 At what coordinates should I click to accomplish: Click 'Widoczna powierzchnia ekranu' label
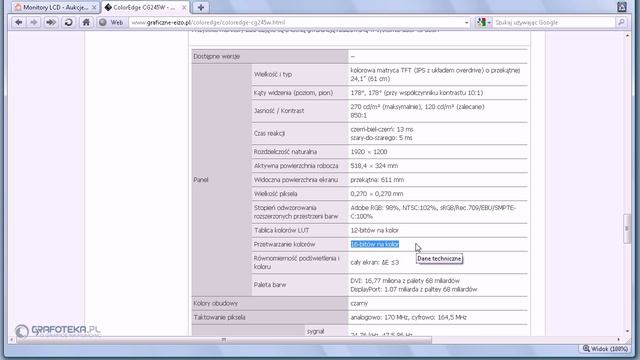pyautogui.click(x=296, y=180)
